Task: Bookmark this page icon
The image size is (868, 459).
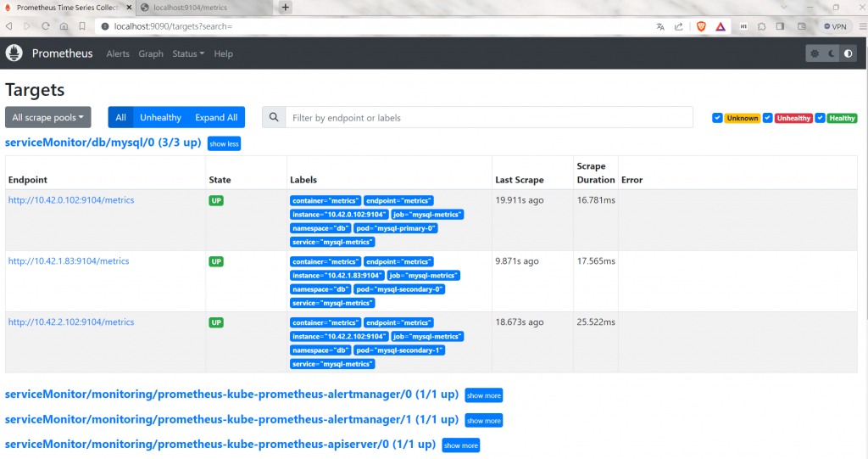Action: tap(82, 26)
